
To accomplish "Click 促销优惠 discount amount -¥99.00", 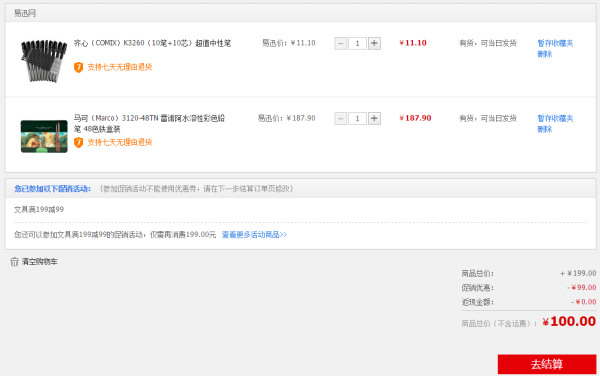I will click(x=582, y=287).
